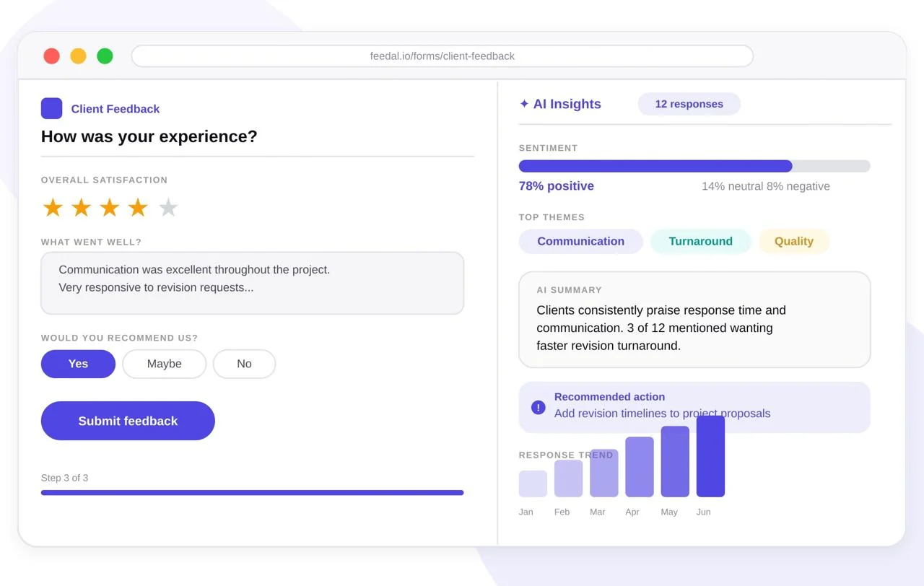The width and height of the screenshot is (924, 586).
Task: Click the 14% neutral 8% negative text
Action: [x=766, y=186]
